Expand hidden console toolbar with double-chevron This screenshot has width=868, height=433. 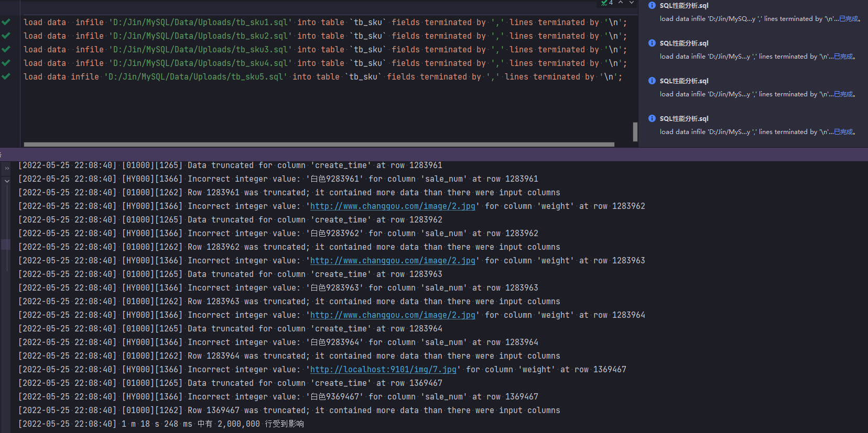(x=7, y=169)
